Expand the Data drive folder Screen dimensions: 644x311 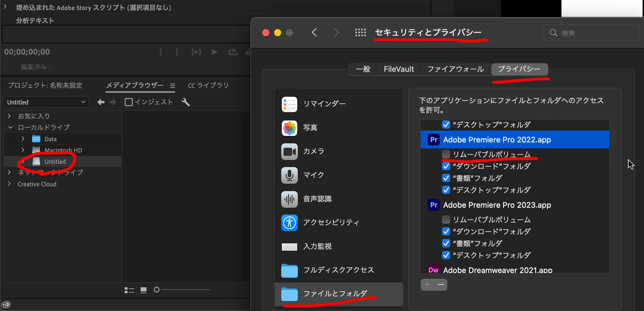(23, 139)
